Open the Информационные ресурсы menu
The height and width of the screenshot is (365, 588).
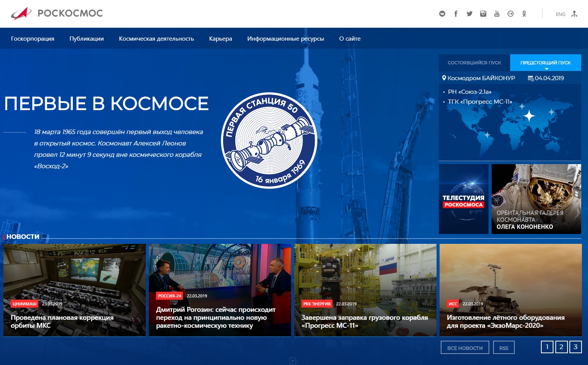(x=285, y=38)
